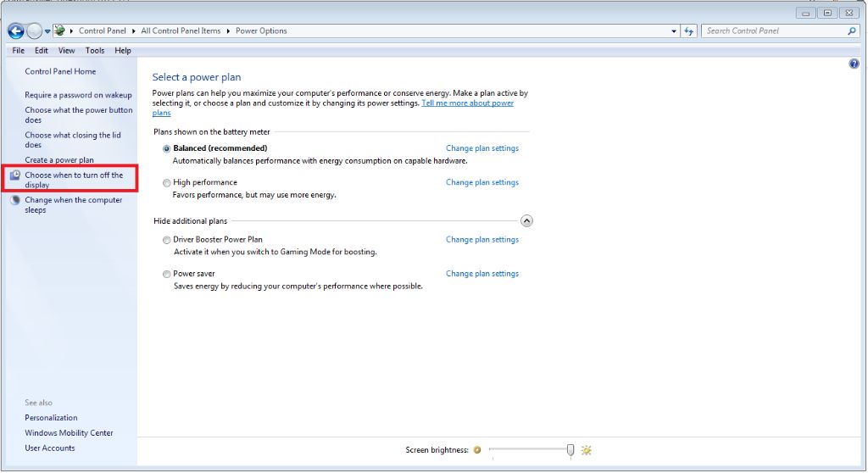Change plan settings for Balanced
This screenshot has height=473, width=868.
(x=482, y=148)
